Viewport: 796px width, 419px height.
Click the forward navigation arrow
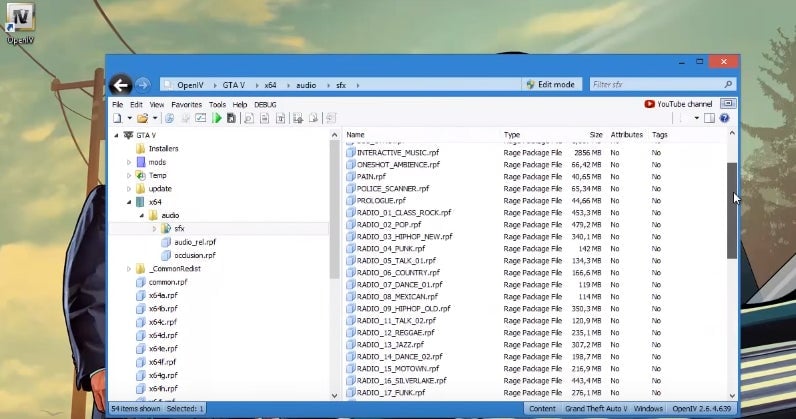click(x=143, y=85)
